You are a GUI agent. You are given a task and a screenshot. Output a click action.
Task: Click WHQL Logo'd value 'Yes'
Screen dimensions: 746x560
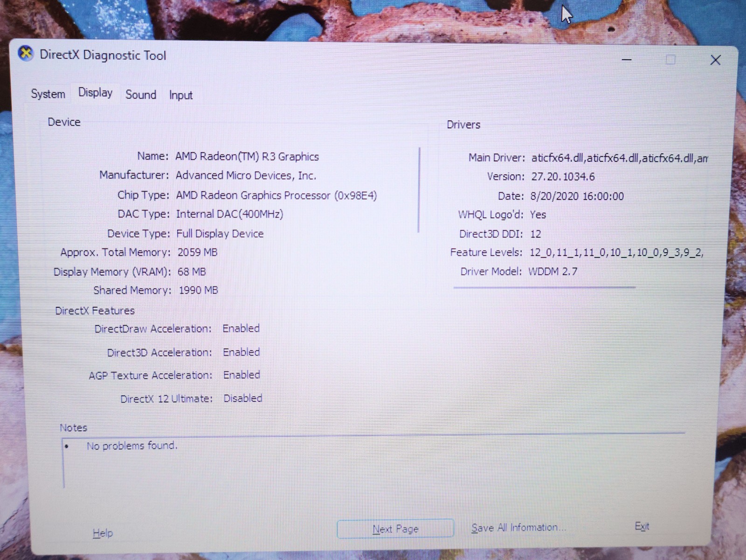coord(538,214)
